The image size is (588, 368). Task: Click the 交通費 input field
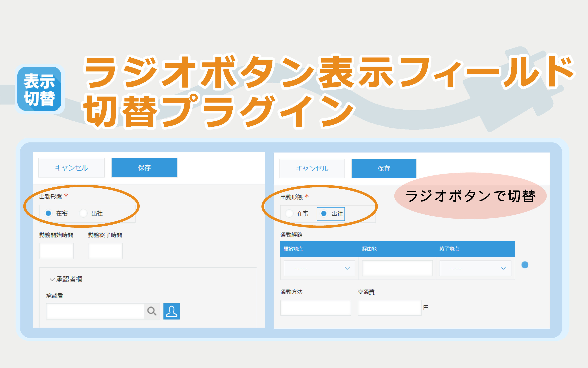point(390,308)
